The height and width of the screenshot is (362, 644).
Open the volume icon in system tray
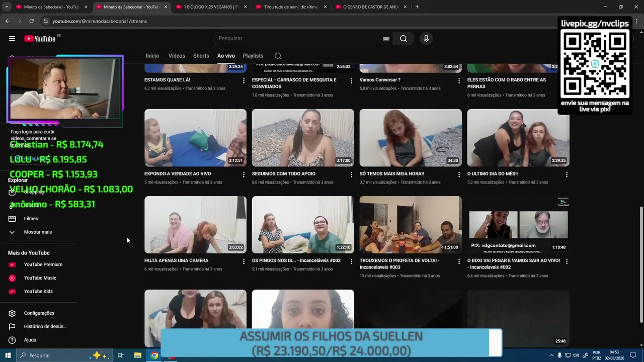576,355
